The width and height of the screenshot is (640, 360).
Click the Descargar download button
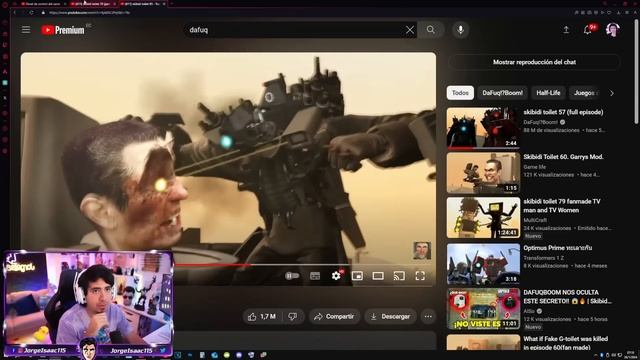pos(390,316)
